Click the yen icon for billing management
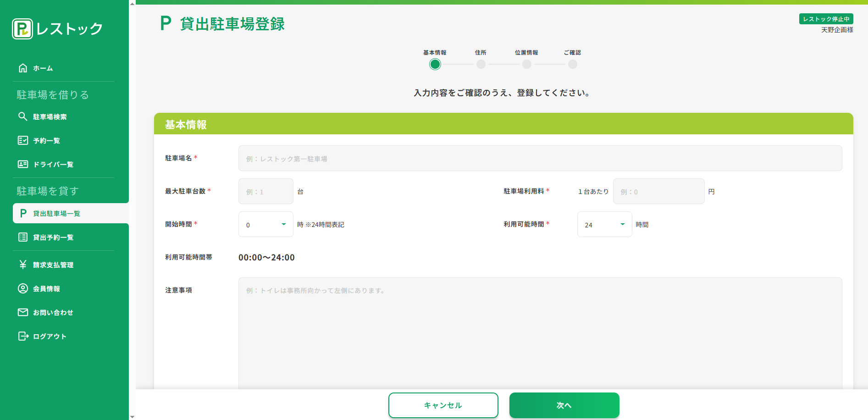This screenshot has height=420, width=868. tap(23, 265)
